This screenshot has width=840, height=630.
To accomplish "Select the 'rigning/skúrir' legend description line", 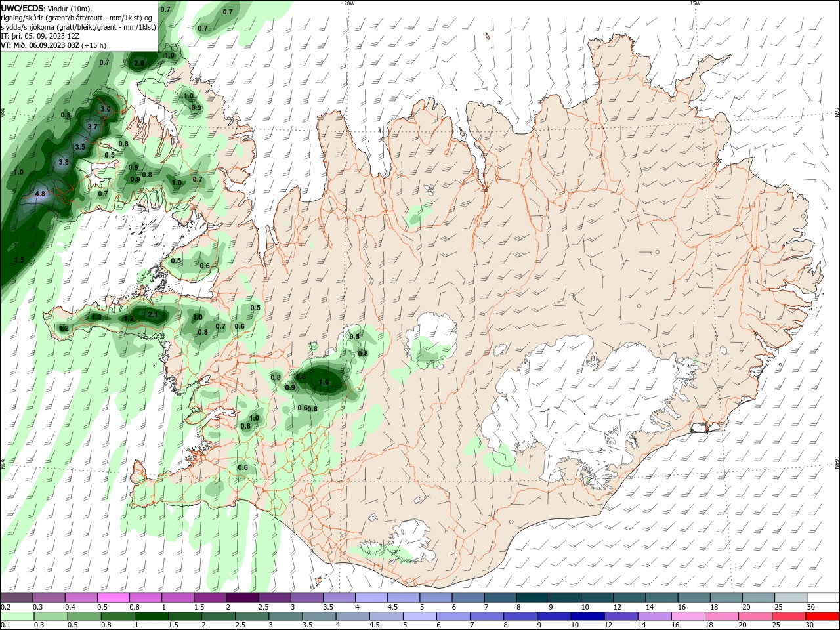I will click(77, 18).
